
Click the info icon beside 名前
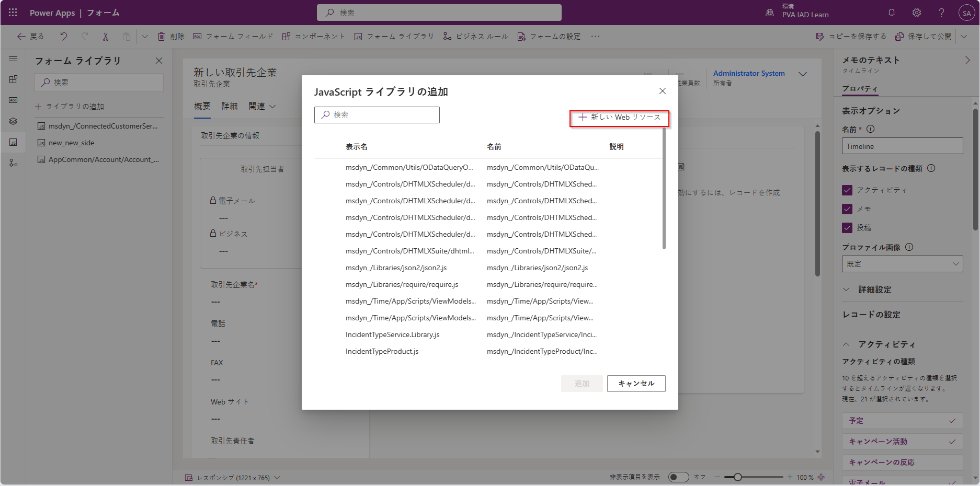pyautogui.click(x=871, y=129)
